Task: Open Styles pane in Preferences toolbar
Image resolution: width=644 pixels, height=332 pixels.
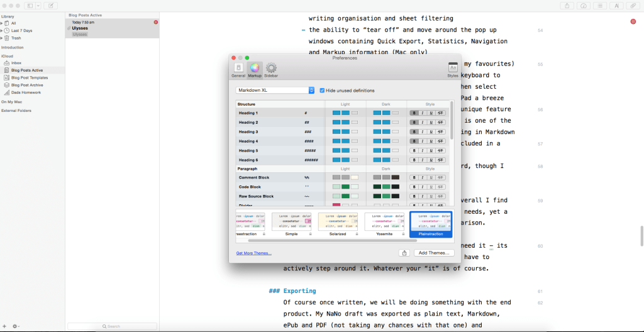Action: click(453, 70)
